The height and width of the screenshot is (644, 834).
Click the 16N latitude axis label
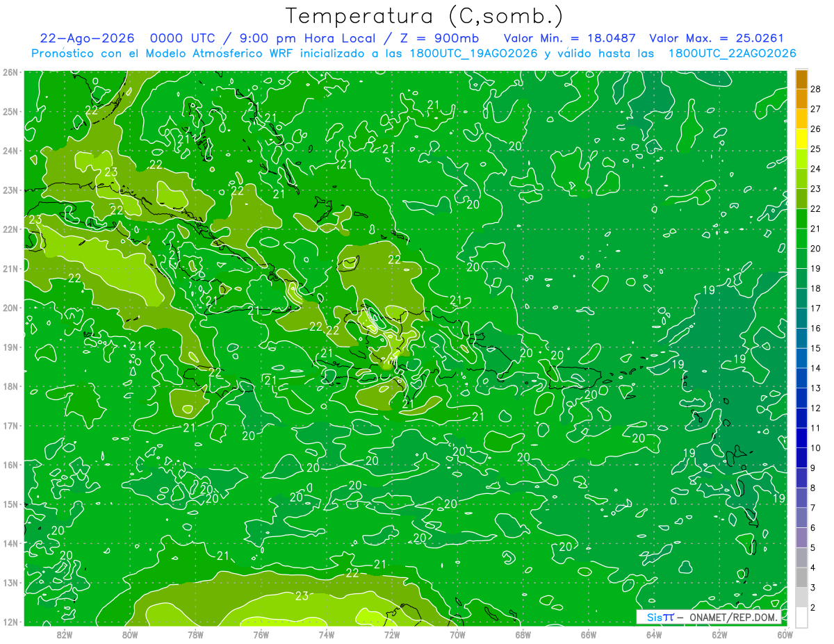click(10, 465)
